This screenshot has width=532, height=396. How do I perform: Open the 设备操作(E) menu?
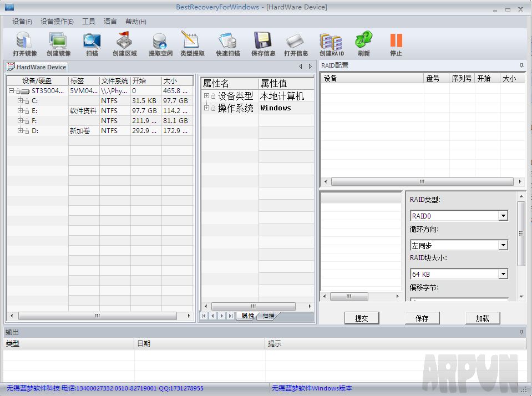(57, 22)
